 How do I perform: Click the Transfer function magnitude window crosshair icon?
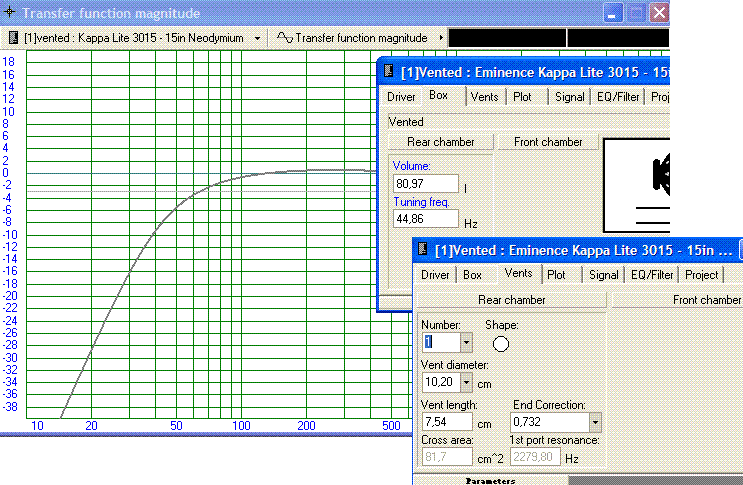9,12
